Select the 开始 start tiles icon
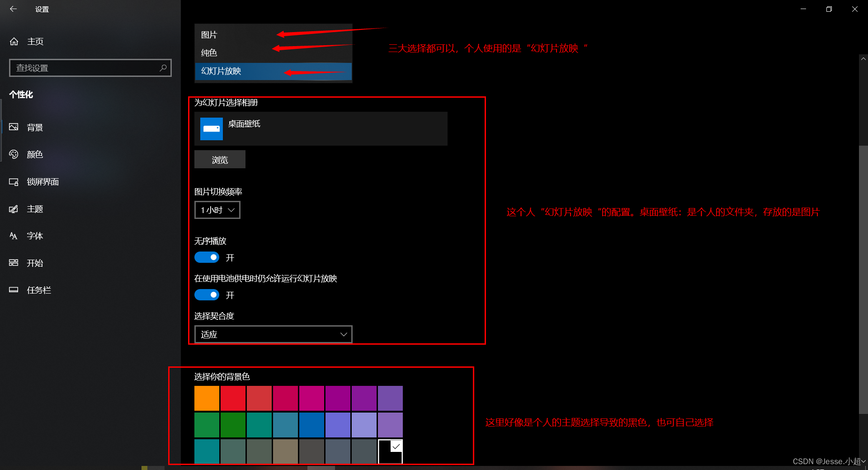The image size is (868, 470). pyautogui.click(x=14, y=263)
